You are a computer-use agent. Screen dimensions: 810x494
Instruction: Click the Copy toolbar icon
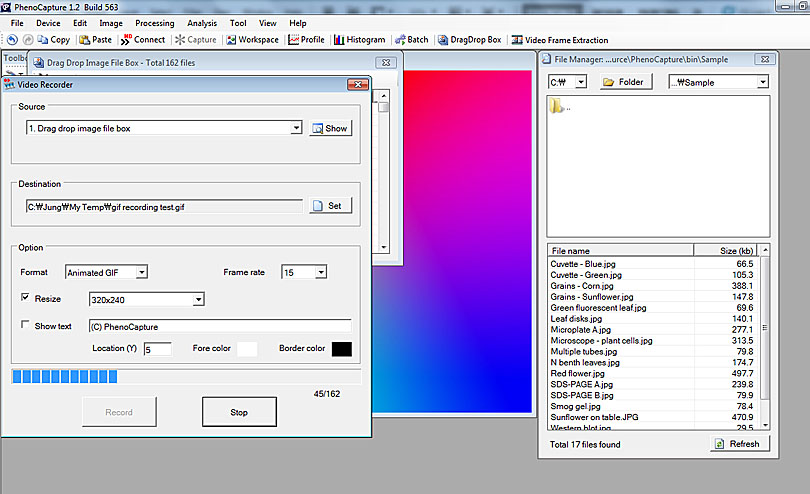(x=52, y=40)
